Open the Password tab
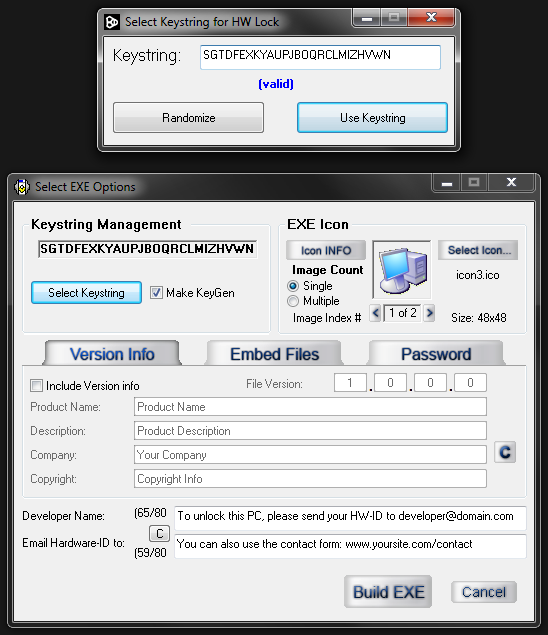Viewport: 548px width, 635px height. [x=436, y=354]
